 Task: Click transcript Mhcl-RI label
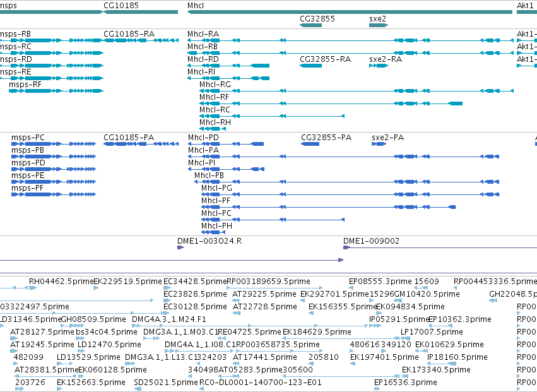[201, 72]
